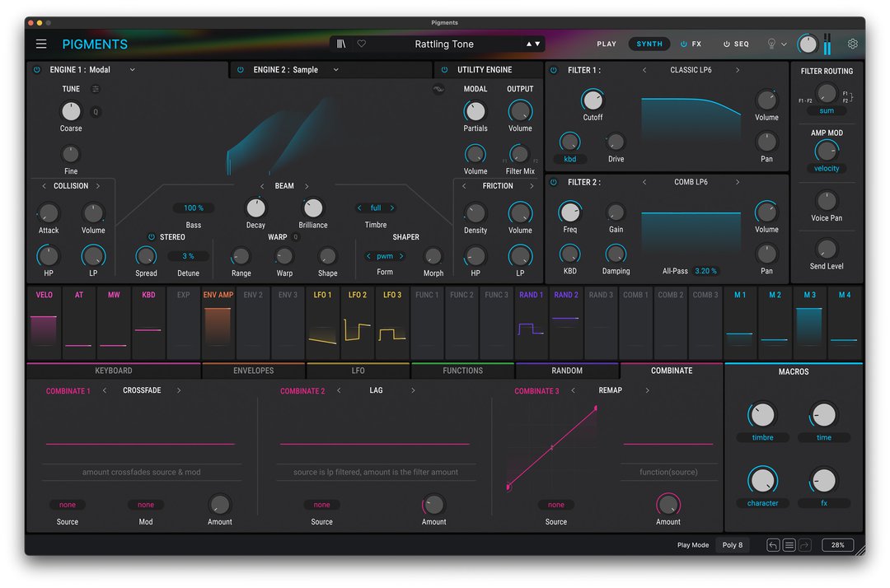Screen dimensions: 890x588
Task: Toggle Engine 1 power button
Action: (37, 70)
